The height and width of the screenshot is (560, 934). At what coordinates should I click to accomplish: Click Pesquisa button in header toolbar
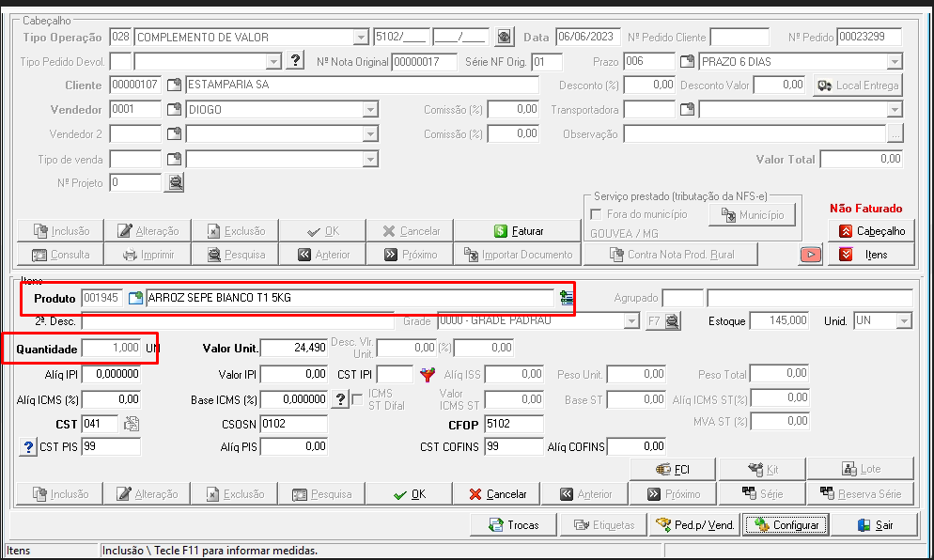[x=235, y=255]
